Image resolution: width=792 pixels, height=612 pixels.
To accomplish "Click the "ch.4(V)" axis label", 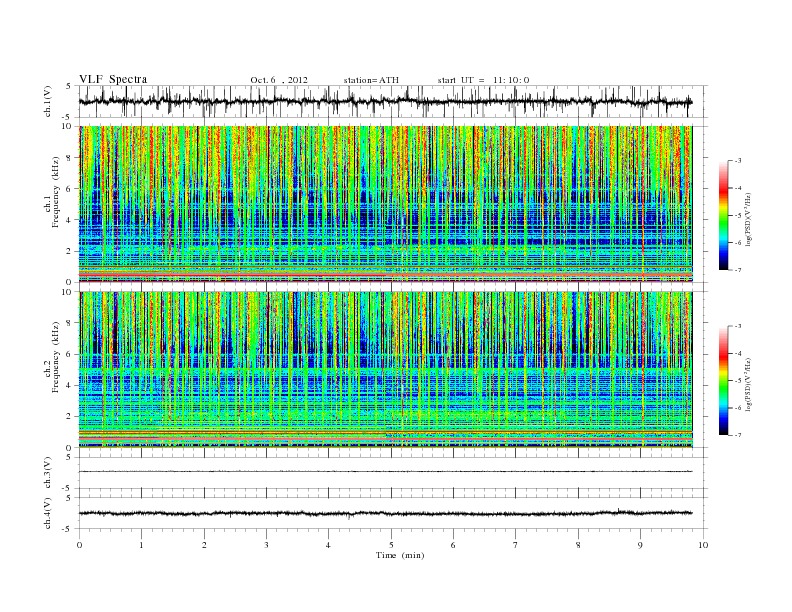I will pyautogui.click(x=48, y=513).
